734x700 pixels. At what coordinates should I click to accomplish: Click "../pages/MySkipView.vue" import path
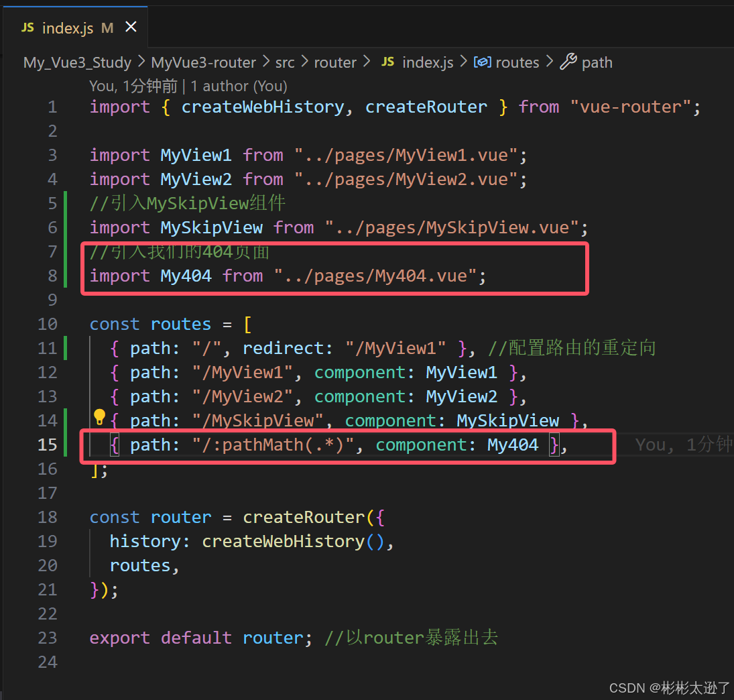click(x=452, y=227)
